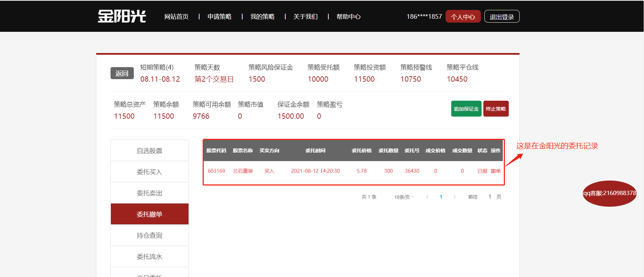The height and width of the screenshot is (277, 644).
Task: Select 自选股票 in the side menu
Action: pos(149,151)
